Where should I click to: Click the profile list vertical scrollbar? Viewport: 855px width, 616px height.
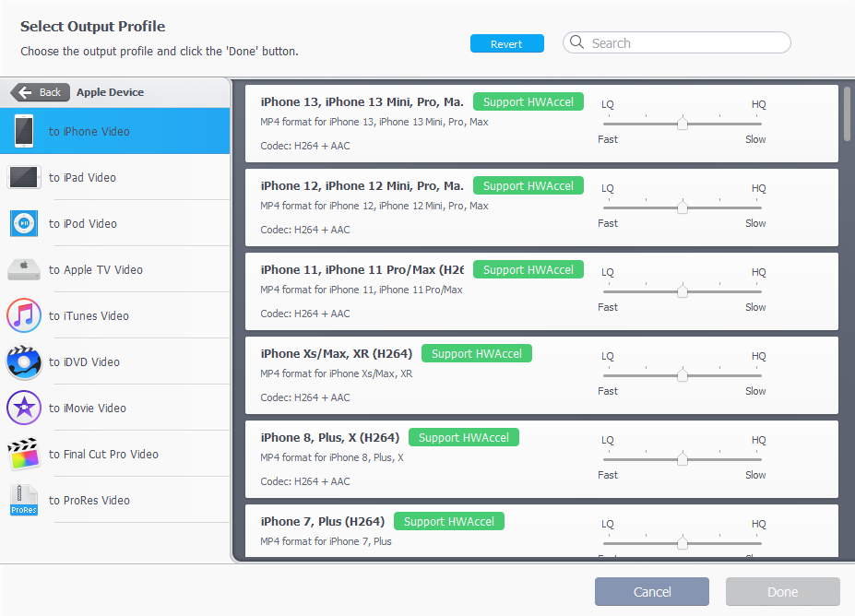[847, 115]
